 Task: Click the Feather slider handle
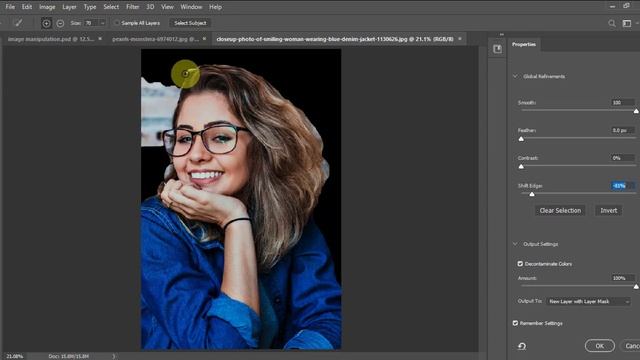pyautogui.click(x=521, y=139)
